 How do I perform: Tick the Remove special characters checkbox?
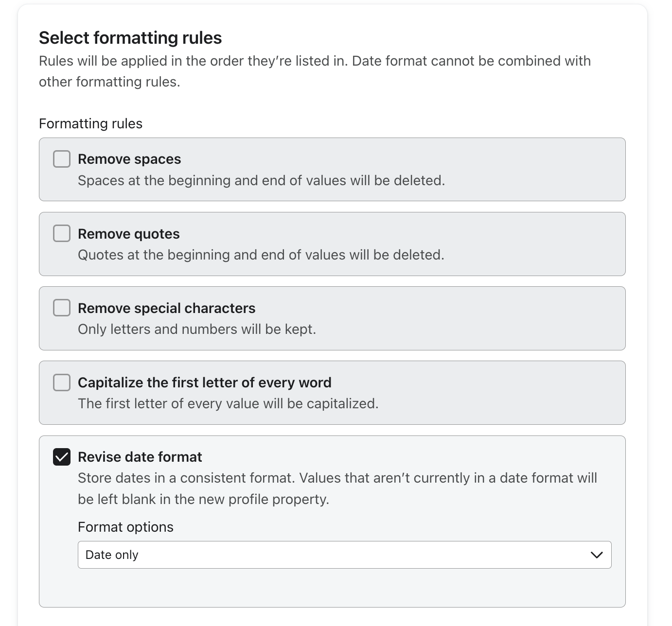tap(62, 308)
